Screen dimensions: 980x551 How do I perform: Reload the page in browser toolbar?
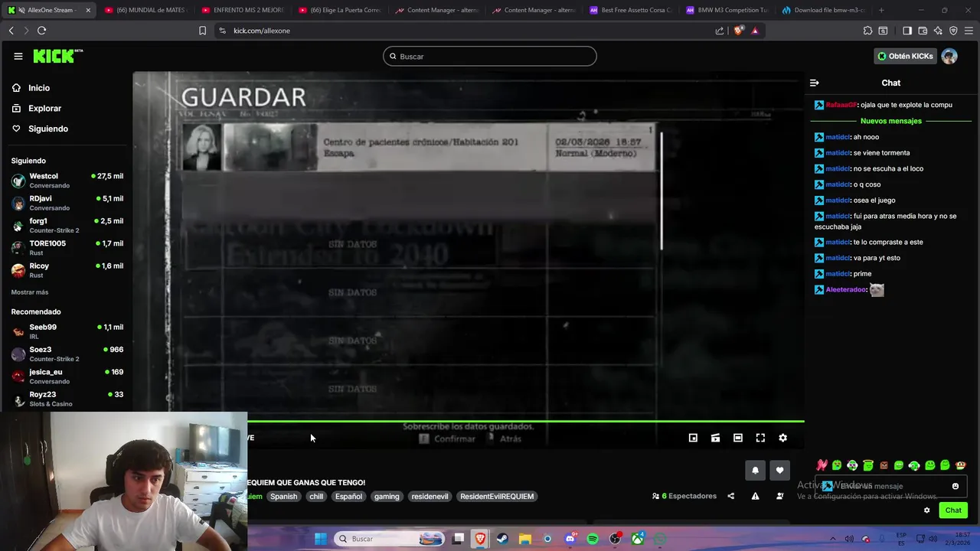(41, 31)
